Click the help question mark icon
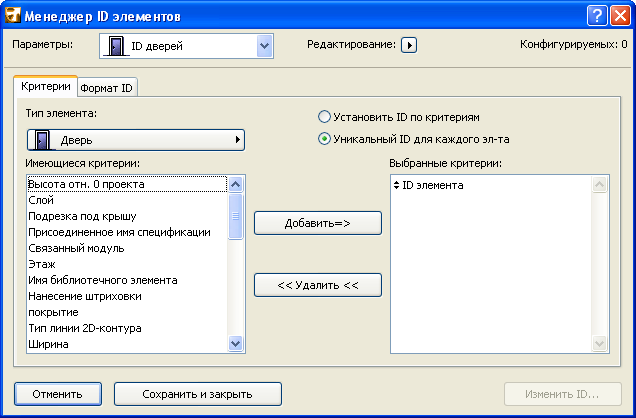 (x=595, y=14)
